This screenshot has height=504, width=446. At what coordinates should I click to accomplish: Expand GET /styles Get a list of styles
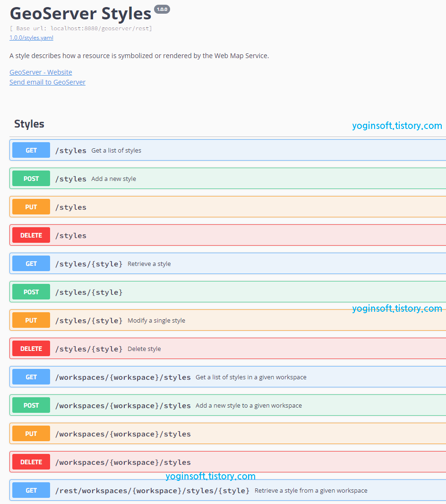click(x=228, y=150)
